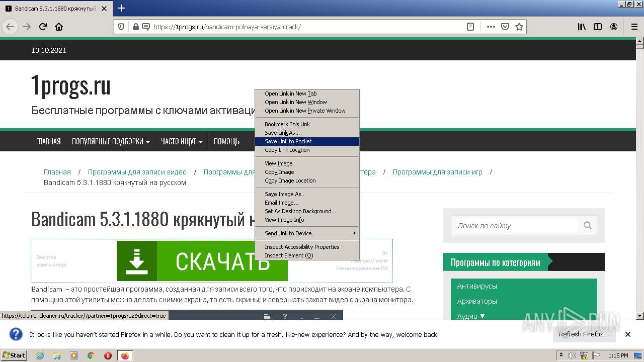
Task: Open Windows Start menu
Action: pos(14,355)
